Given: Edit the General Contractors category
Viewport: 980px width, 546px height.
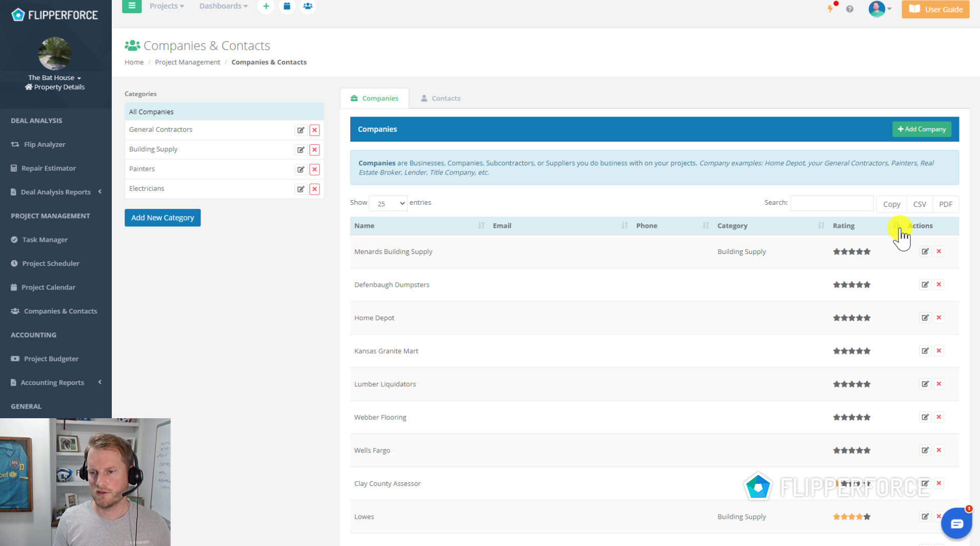Looking at the screenshot, I should 301,130.
